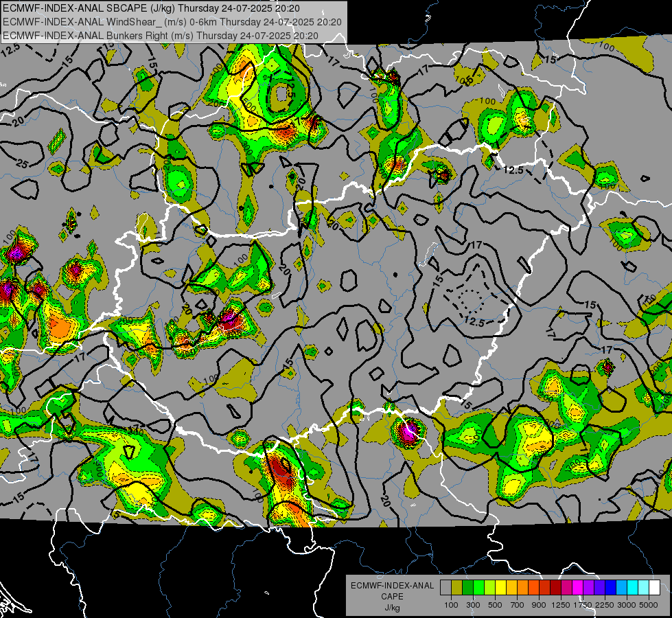Click the legend tick value 2250
This screenshot has height=618, width=672.
[605, 605]
